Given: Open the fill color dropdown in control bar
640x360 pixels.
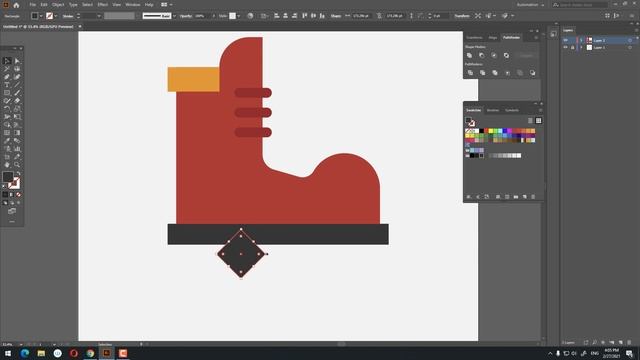Looking at the screenshot, I should [41, 16].
